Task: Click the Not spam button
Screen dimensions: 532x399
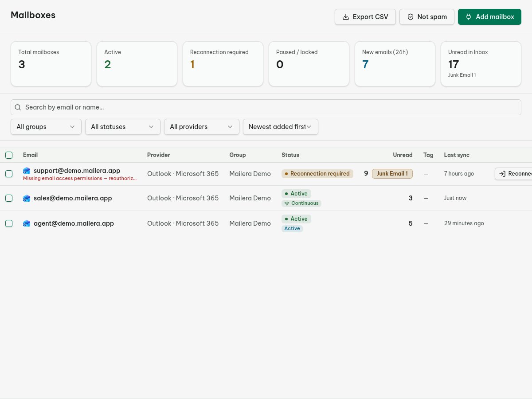Action: (x=427, y=17)
